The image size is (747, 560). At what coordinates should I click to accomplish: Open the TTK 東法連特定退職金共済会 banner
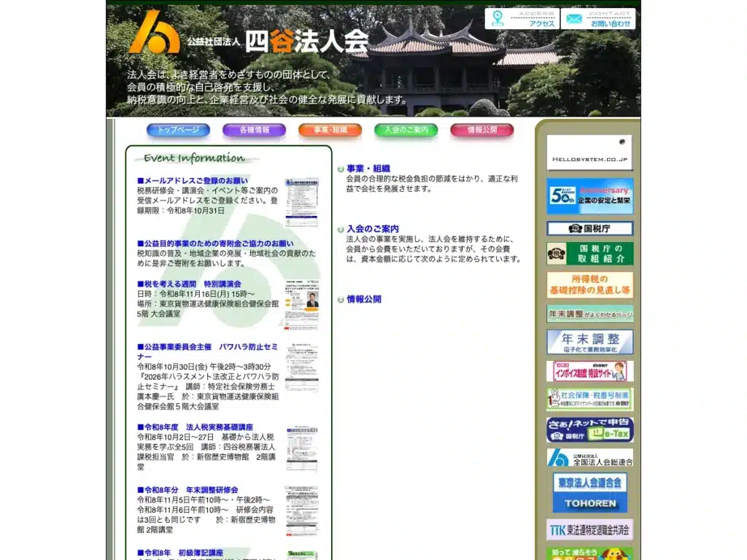click(589, 530)
